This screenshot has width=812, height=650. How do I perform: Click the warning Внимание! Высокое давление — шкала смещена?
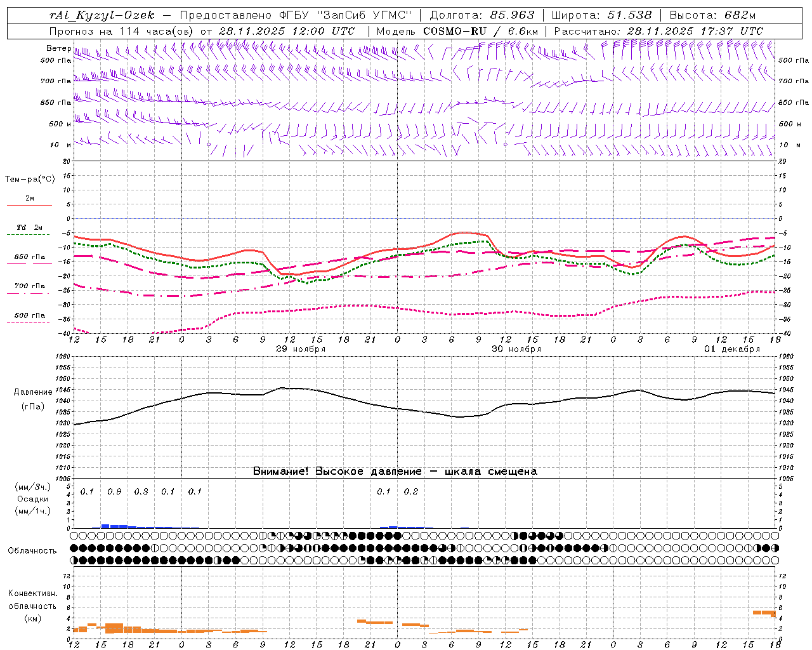point(395,471)
